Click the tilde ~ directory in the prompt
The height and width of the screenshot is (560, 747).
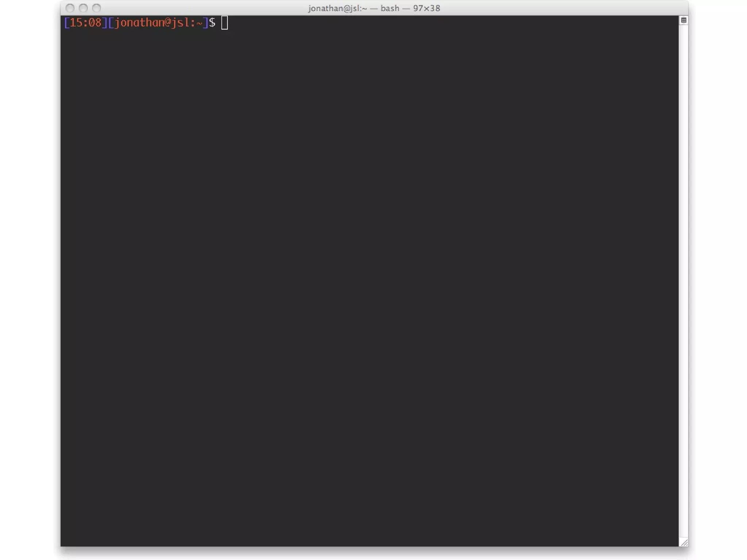[200, 23]
